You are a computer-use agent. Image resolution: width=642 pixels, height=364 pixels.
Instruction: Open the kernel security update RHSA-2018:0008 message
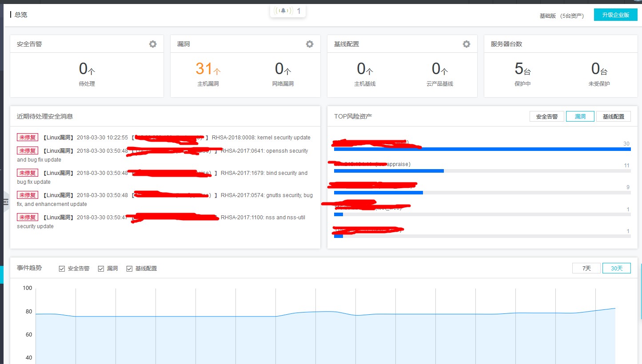pos(261,138)
